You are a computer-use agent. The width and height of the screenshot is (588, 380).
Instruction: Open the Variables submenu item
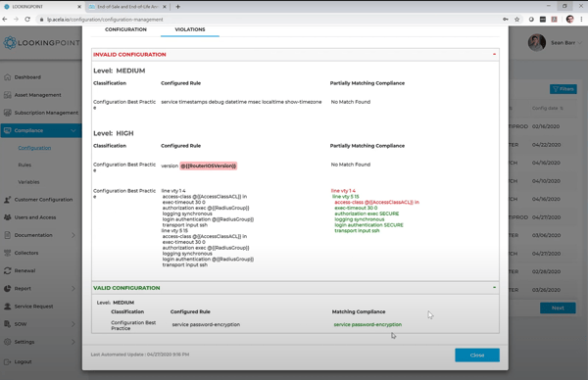point(28,182)
